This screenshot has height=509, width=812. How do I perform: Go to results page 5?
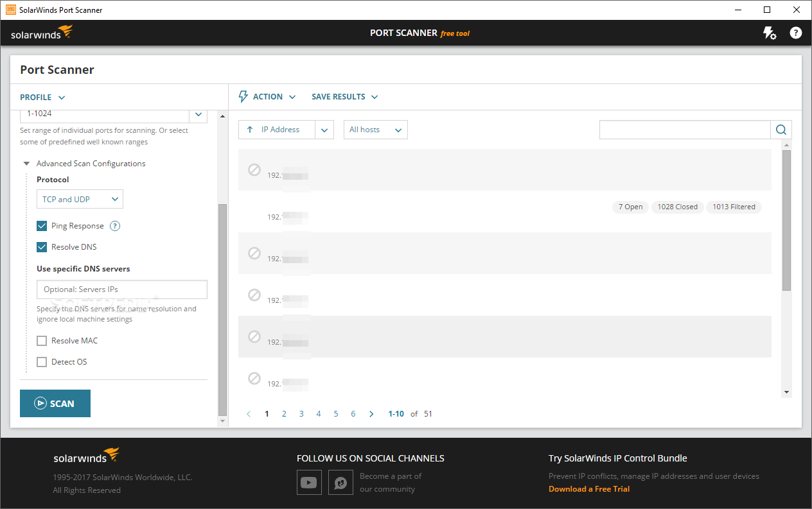pos(336,414)
